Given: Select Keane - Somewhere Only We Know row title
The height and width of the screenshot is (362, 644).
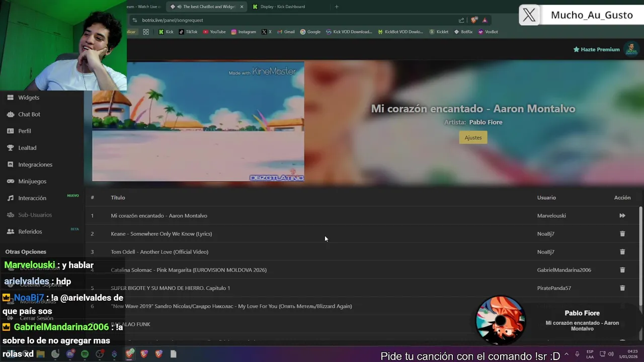Looking at the screenshot, I should 162,234.
